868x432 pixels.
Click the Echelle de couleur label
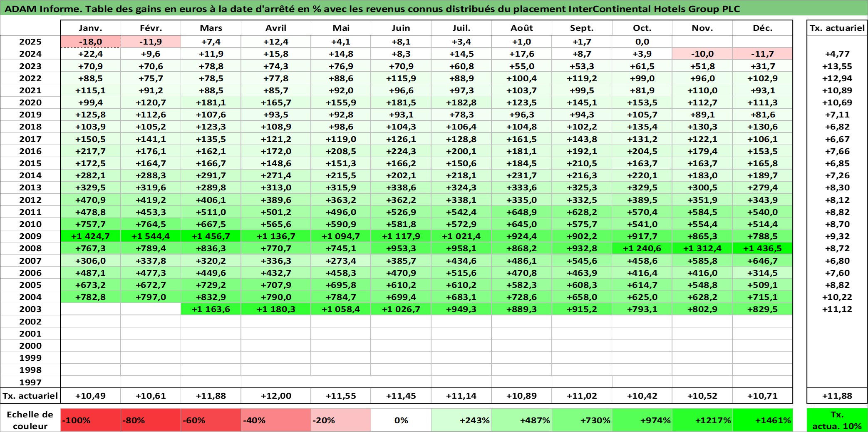(x=30, y=420)
